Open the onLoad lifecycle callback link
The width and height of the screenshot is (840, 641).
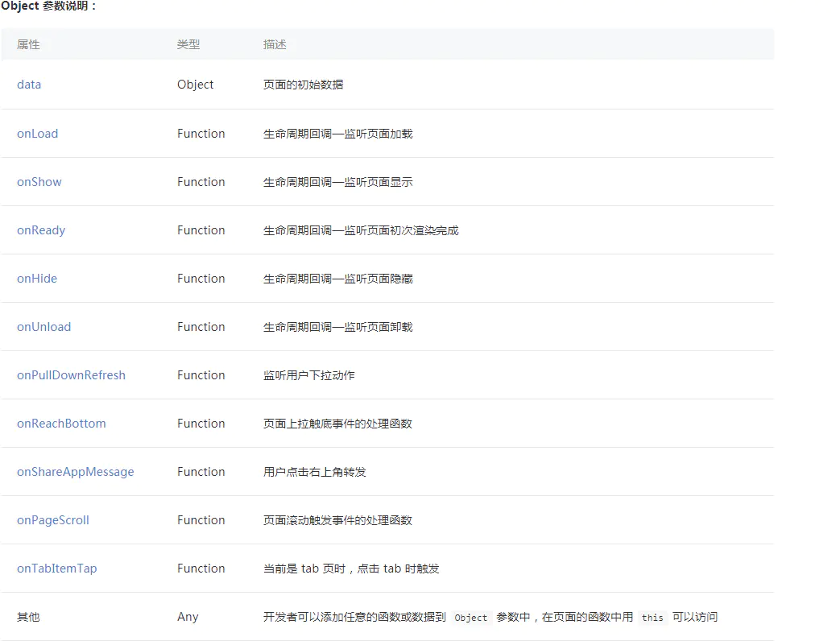pos(37,133)
